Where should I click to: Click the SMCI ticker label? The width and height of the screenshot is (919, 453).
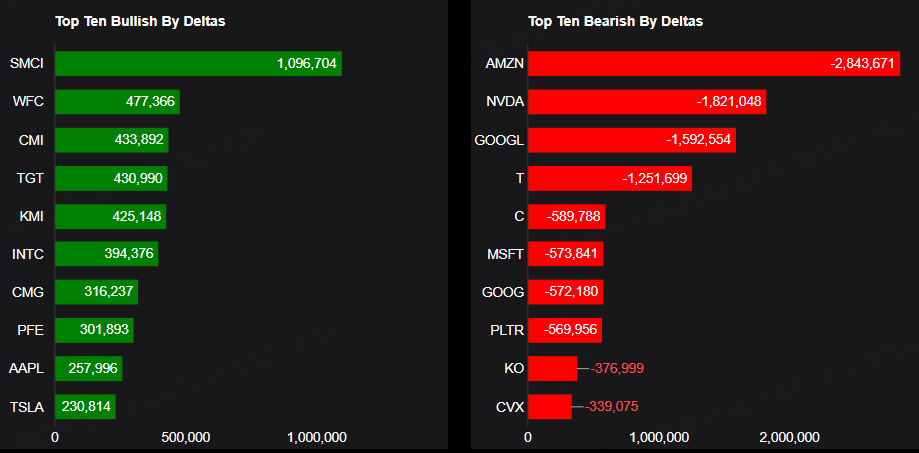[x=27, y=63]
